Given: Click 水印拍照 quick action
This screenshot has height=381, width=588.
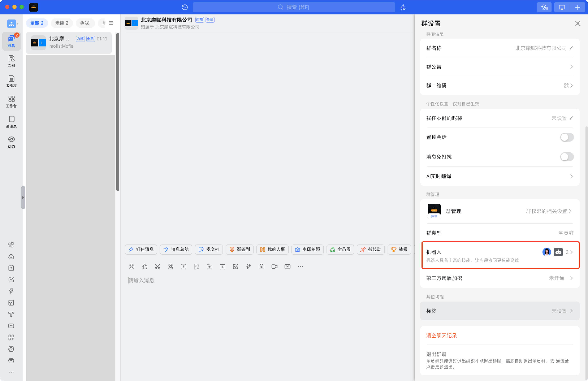Looking at the screenshot, I should click(x=307, y=250).
